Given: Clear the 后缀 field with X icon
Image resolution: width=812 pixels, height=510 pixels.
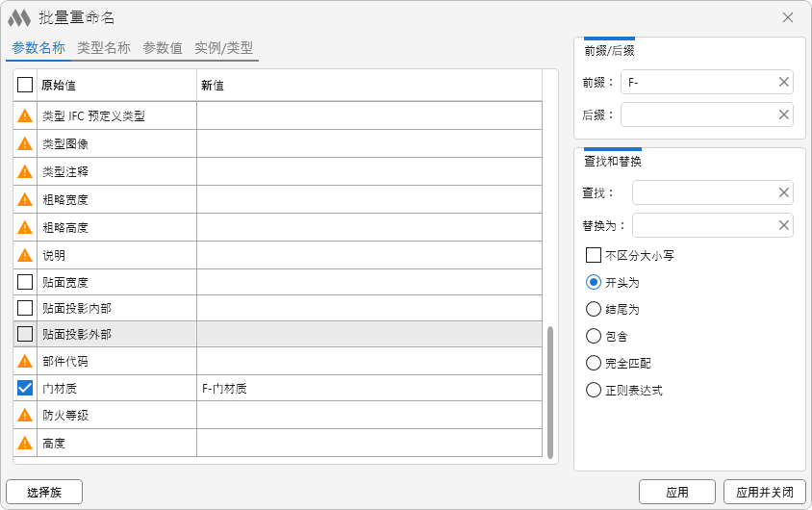Looking at the screenshot, I should click(x=784, y=115).
